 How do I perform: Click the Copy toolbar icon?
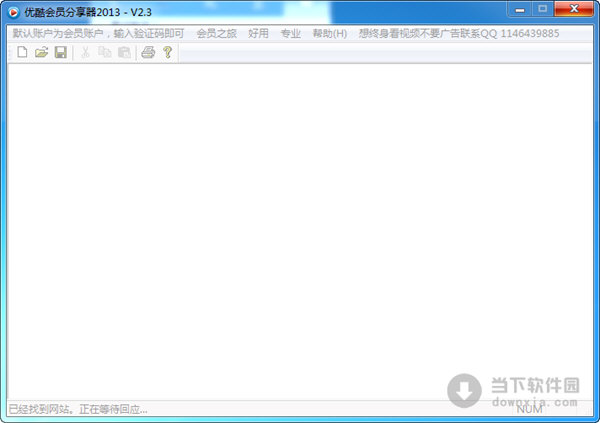click(104, 52)
